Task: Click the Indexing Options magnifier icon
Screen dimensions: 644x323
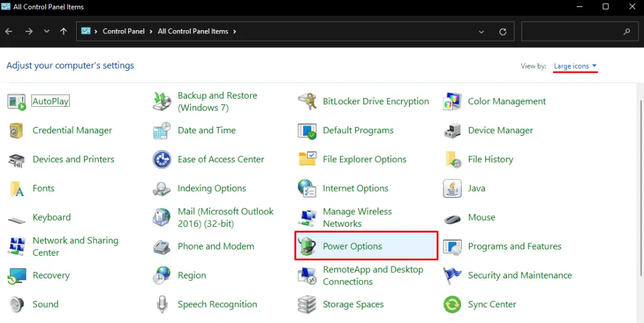Action: pyautogui.click(x=162, y=189)
